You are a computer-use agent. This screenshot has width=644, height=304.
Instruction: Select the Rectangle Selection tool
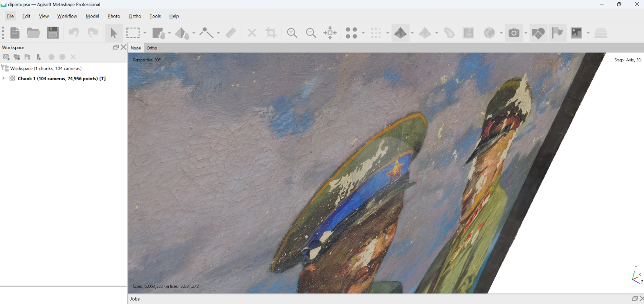click(133, 33)
